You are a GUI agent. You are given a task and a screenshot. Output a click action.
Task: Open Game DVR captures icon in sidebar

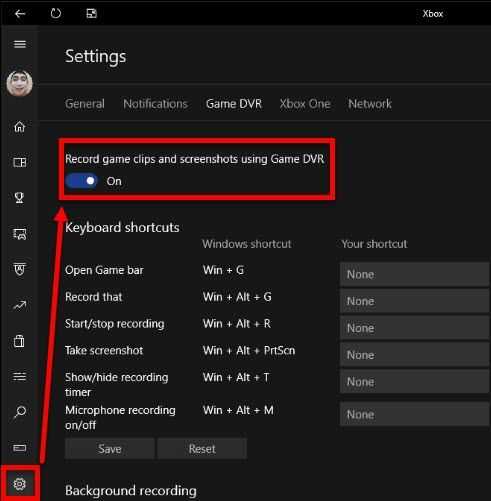[20, 234]
